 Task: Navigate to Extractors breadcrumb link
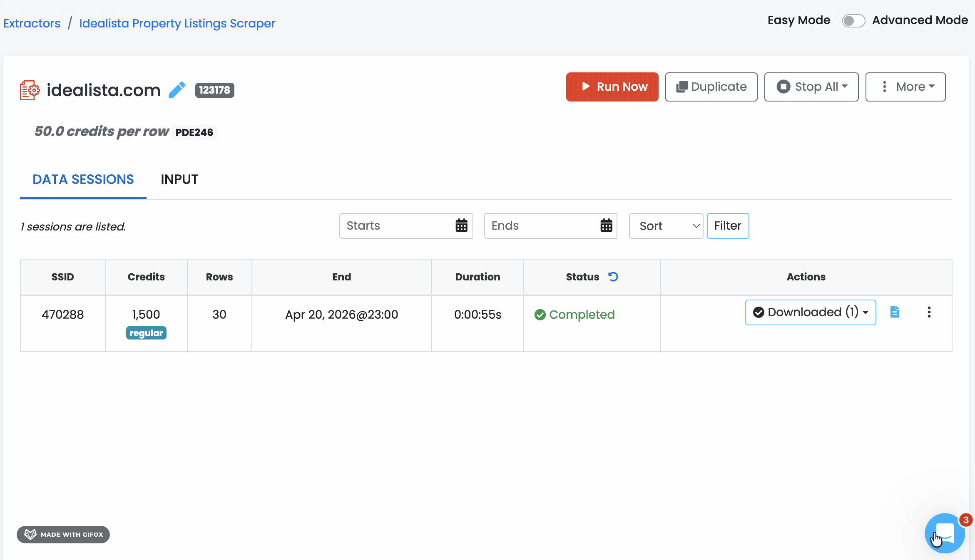pos(32,23)
